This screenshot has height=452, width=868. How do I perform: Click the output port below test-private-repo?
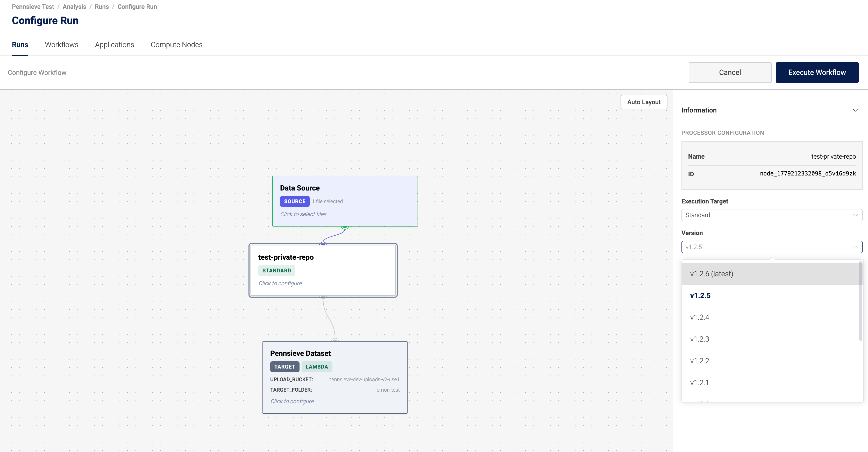[x=323, y=296]
